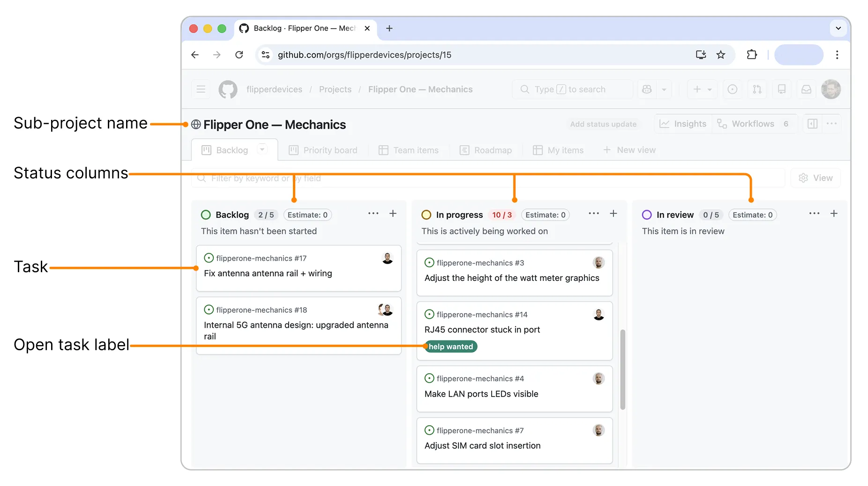Reload the page with the refresh icon
The image size is (868, 486).
239,55
